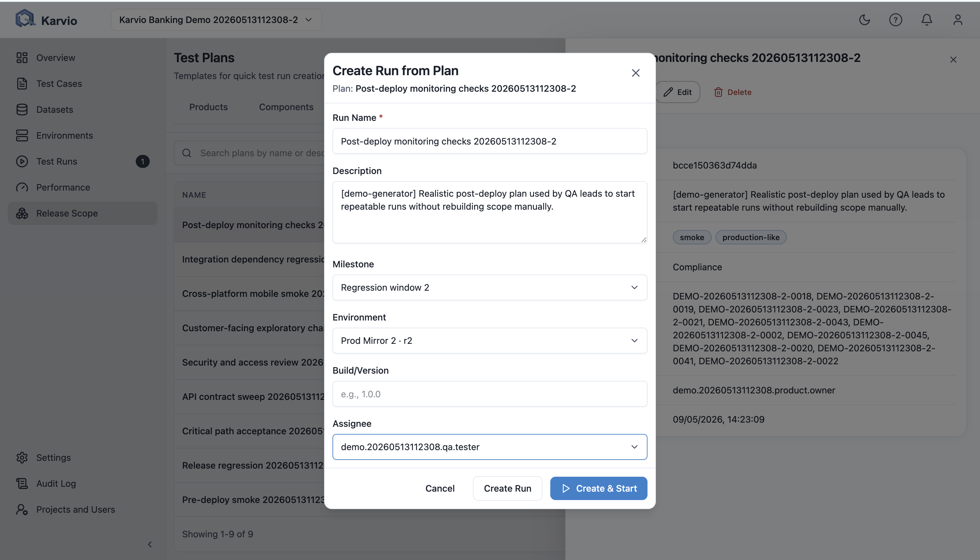The width and height of the screenshot is (980, 560).
Task: Click the Test Runs play icon
Action: click(22, 161)
